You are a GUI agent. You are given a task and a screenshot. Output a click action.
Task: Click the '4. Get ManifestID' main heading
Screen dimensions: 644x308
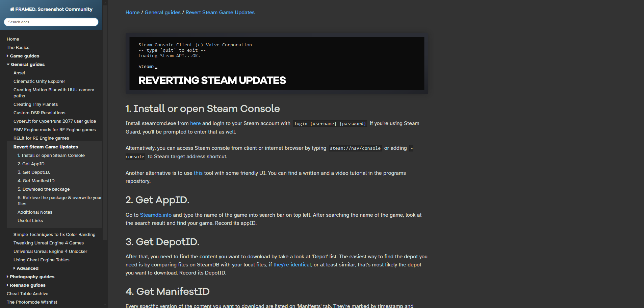(x=167, y=292)
